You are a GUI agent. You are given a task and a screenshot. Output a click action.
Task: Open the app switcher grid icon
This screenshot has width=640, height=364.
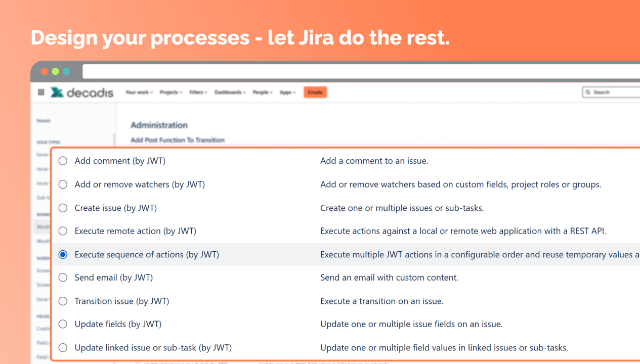41,93
